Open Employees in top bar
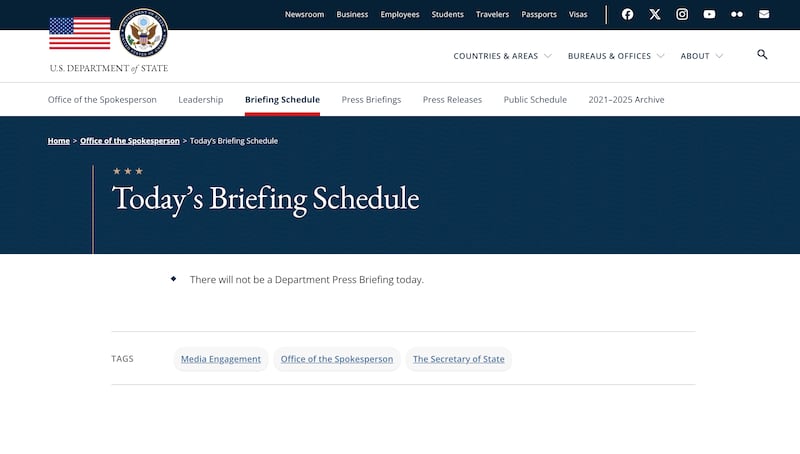The height and width of the screenshot is (454, 800). click(399, 14)
